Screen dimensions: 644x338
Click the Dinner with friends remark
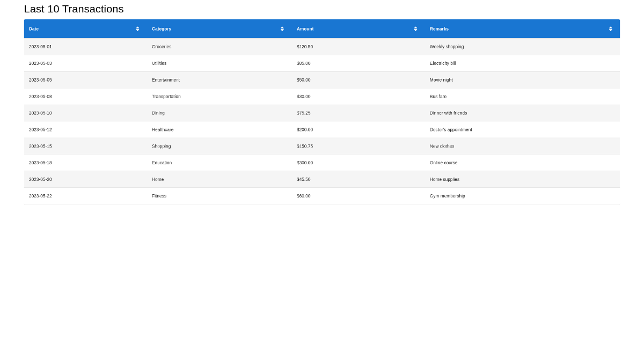click(x=448, y=113)
